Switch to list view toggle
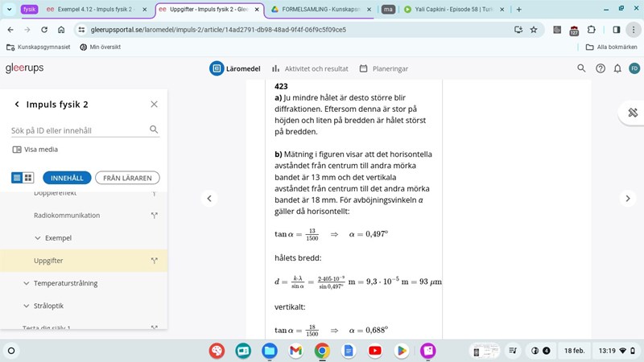 [x=17, y=178]
